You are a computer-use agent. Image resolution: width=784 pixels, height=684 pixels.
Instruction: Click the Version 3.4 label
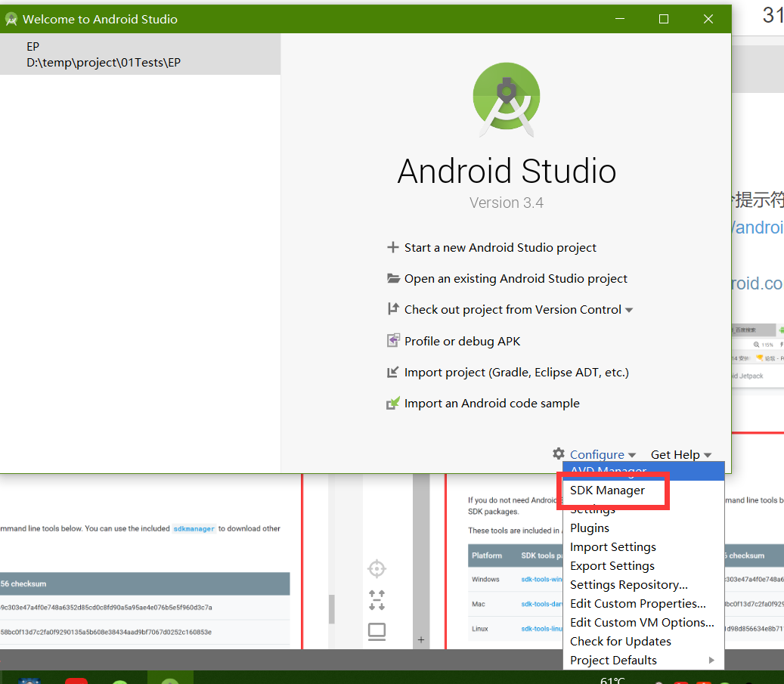(x=506, y=203)
